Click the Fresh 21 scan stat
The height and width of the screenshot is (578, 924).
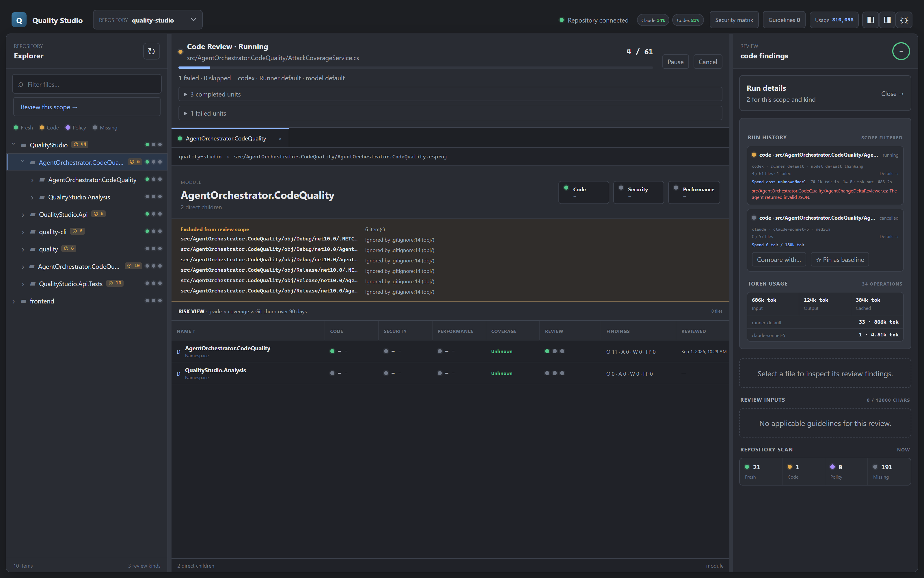point(761,472)
